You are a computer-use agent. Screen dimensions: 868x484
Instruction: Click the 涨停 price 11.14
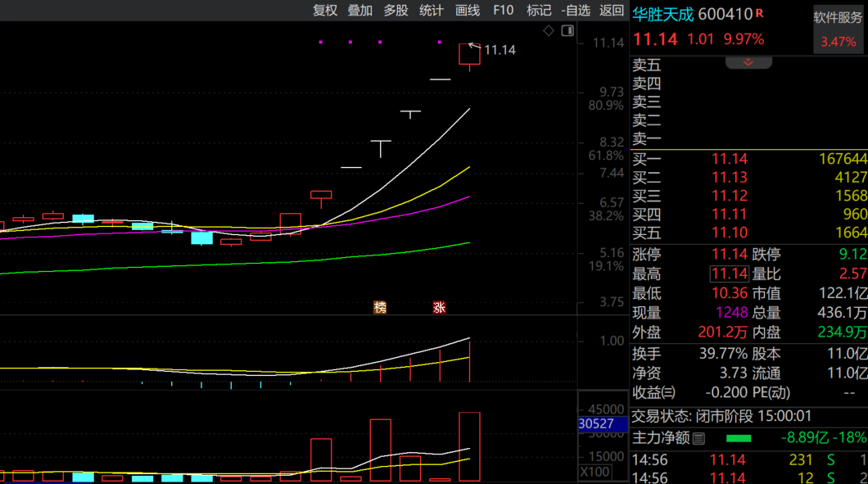coord(729,254)
